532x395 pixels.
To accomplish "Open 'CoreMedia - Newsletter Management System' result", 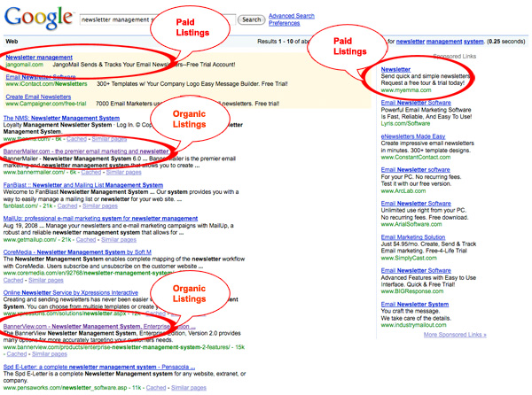I will 77,252.
